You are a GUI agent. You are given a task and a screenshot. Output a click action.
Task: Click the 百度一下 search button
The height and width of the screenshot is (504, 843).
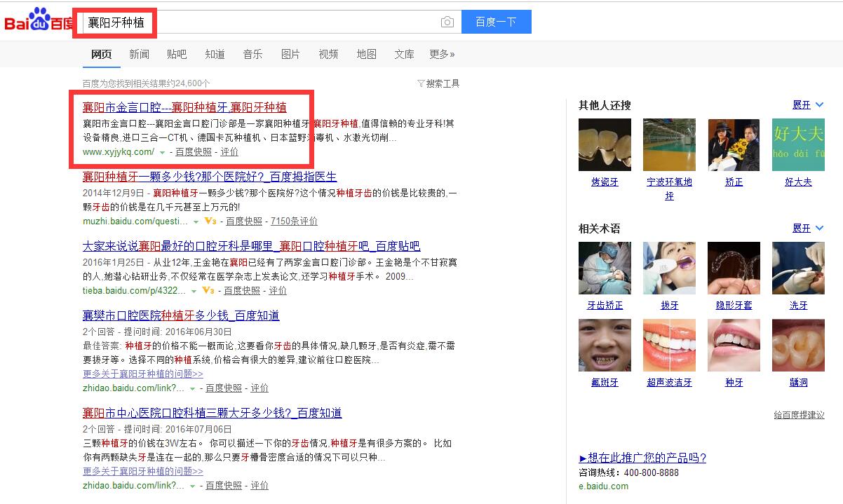tap(496, 22)
